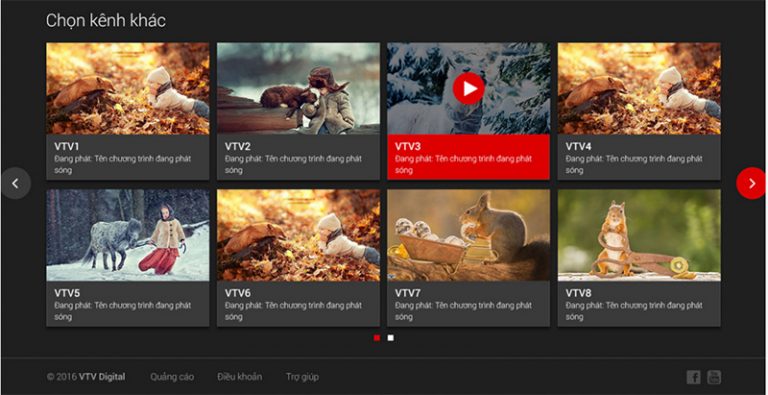Viewport: 768px width, 395px height.
Task: Click the VTV5 channel title
Action: point(67,293)
